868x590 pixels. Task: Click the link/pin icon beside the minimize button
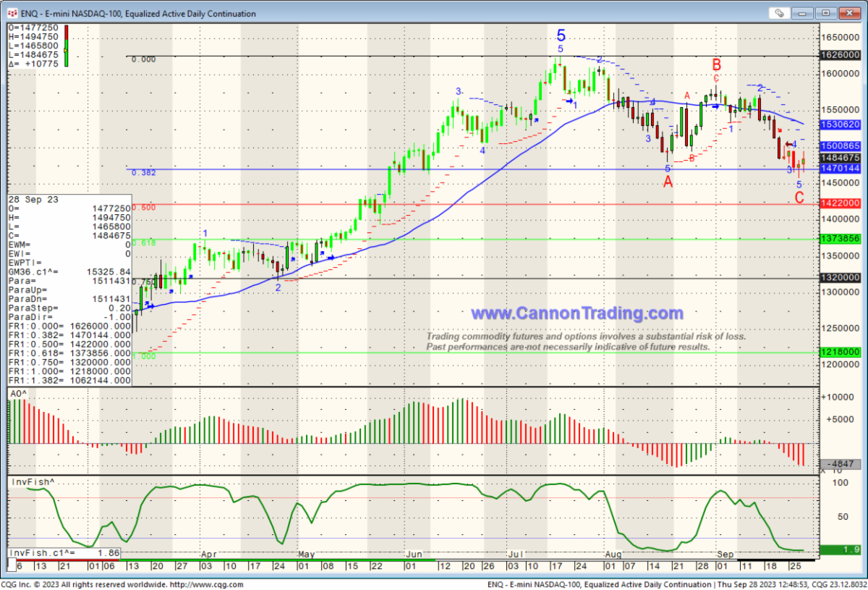coord(779,13)
